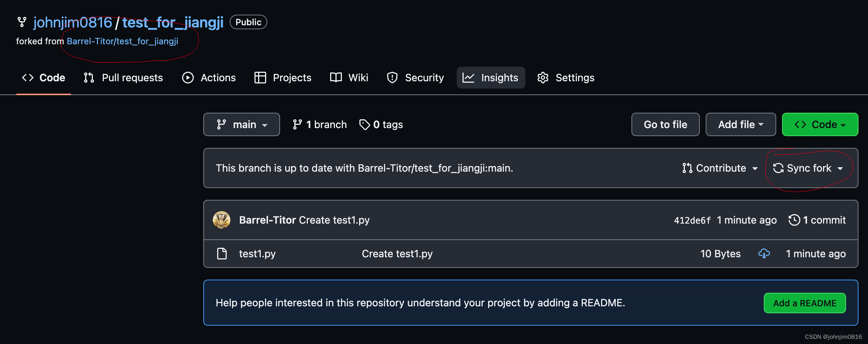
Task: Click the Contribute pull request icon
Action: click(687, 168)
